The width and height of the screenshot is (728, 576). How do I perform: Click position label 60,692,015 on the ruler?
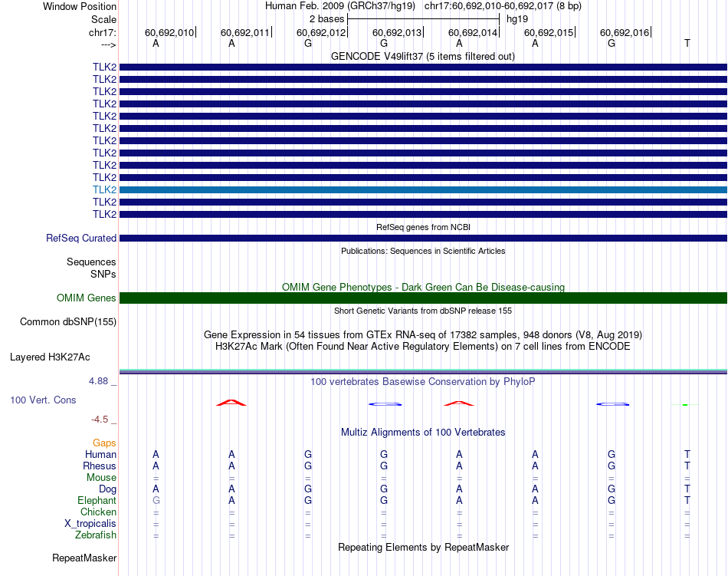tap(549, 32)
